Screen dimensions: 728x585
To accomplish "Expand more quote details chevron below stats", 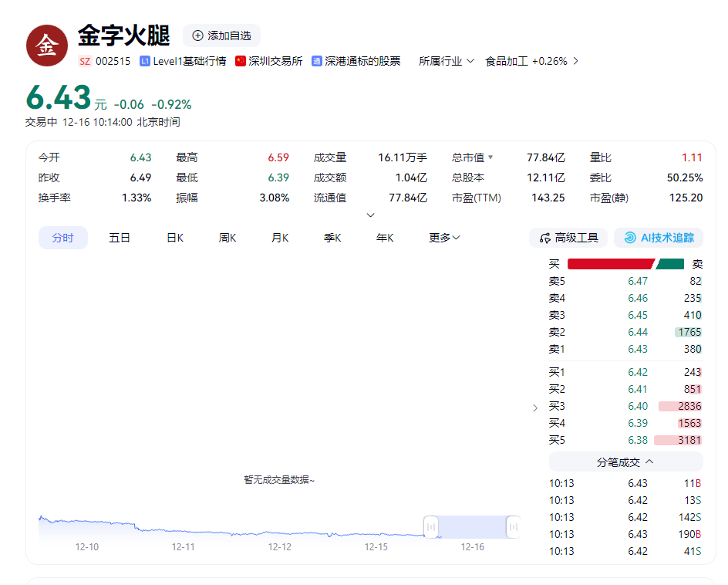I will pos(370,215).
